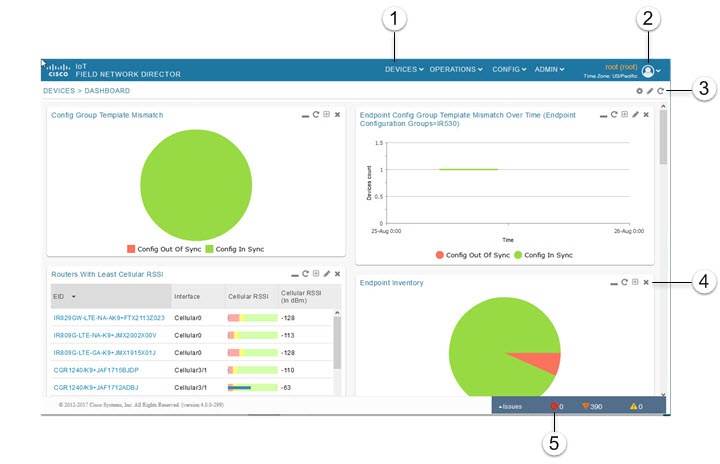Click RSSI bar for the -110 row
This screenshot has width=720, height=464.
pyautogui.click(x=253, y=370)
